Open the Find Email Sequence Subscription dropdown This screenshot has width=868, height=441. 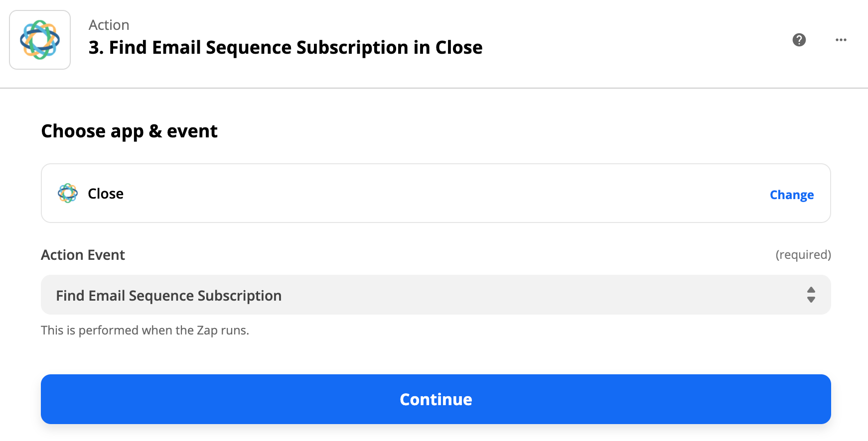pos(435,295)
